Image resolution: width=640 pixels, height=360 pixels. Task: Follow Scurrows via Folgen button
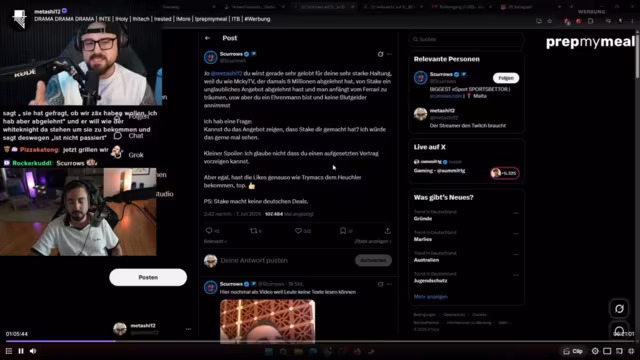(x=506, y=78)
